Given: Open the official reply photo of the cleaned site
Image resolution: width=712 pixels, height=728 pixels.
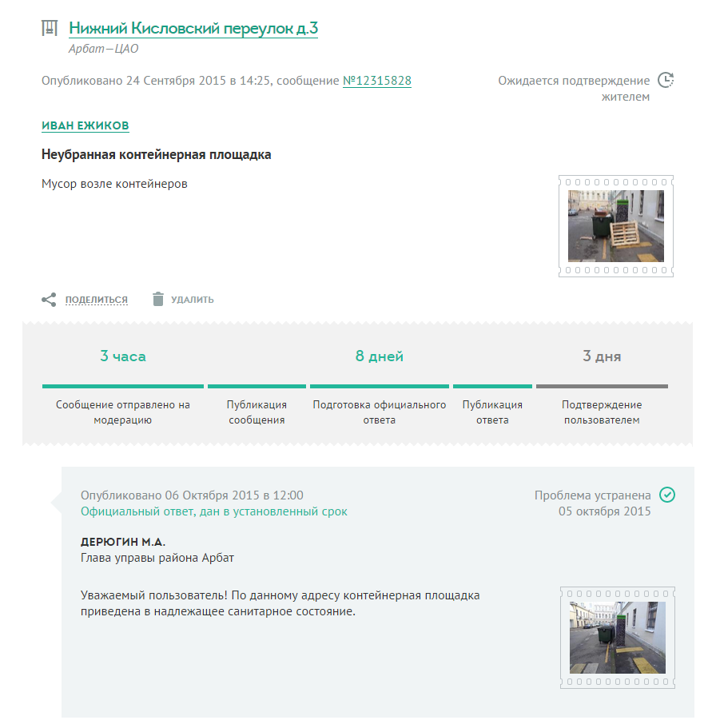Looking at the screenshot, I should pyautogui.click(x=618, y=638).
